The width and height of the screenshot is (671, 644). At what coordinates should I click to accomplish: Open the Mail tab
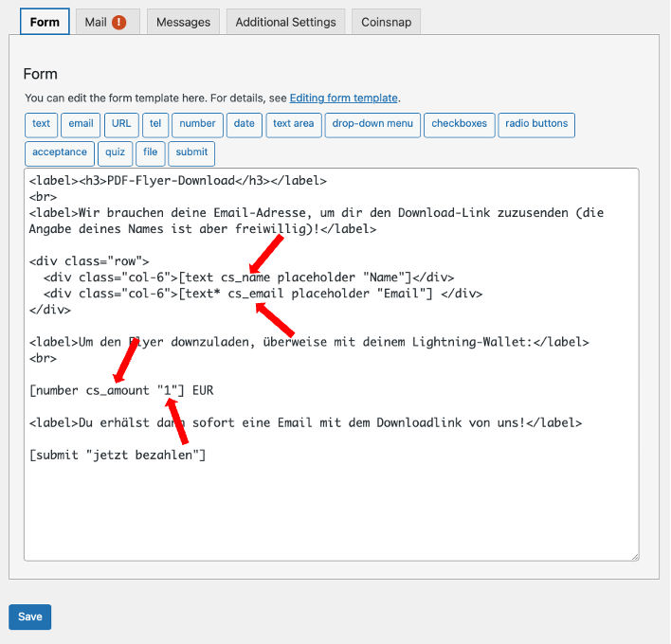(108, 22)
